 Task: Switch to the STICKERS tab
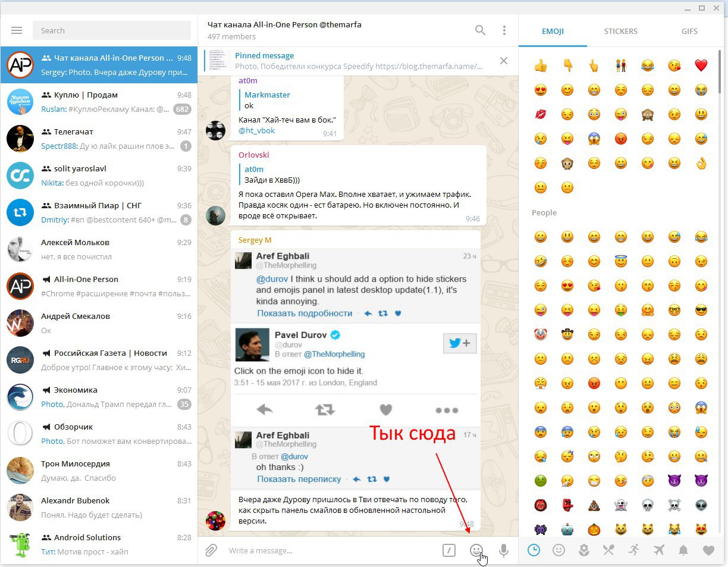coord(620,32)
